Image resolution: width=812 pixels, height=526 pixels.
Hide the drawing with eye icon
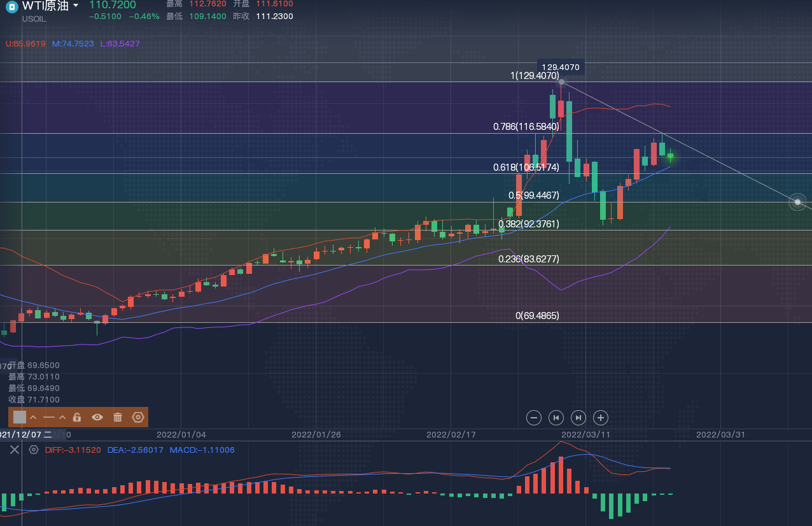97,417
